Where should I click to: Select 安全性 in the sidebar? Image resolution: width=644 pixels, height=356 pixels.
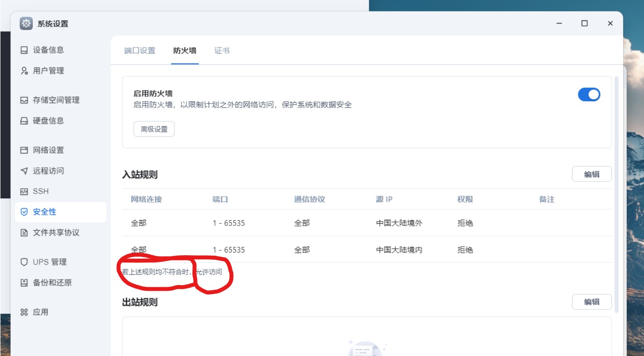(60, 212)
